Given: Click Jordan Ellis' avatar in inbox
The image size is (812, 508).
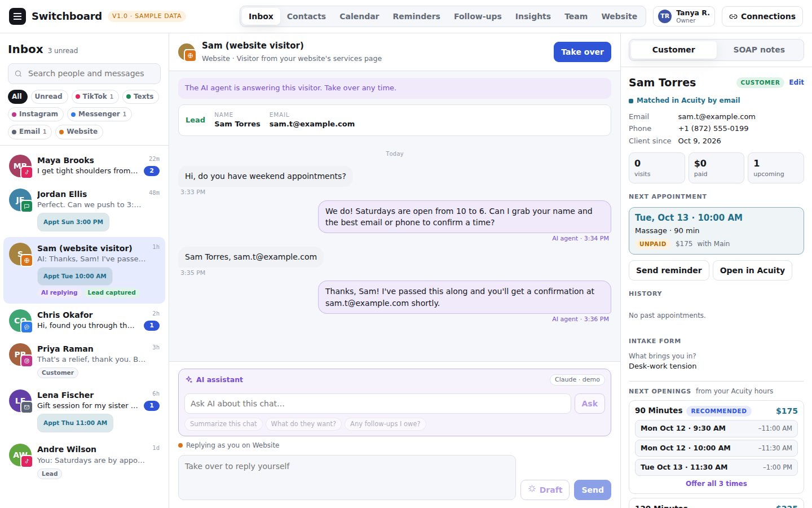Looking at the screenshot, I should coord(20,200).
